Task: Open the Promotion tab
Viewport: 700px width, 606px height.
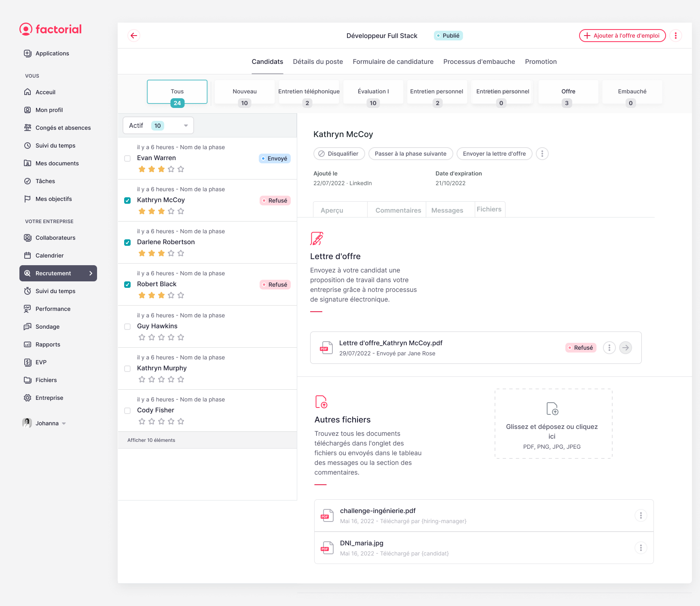Action: pos(541,61)
